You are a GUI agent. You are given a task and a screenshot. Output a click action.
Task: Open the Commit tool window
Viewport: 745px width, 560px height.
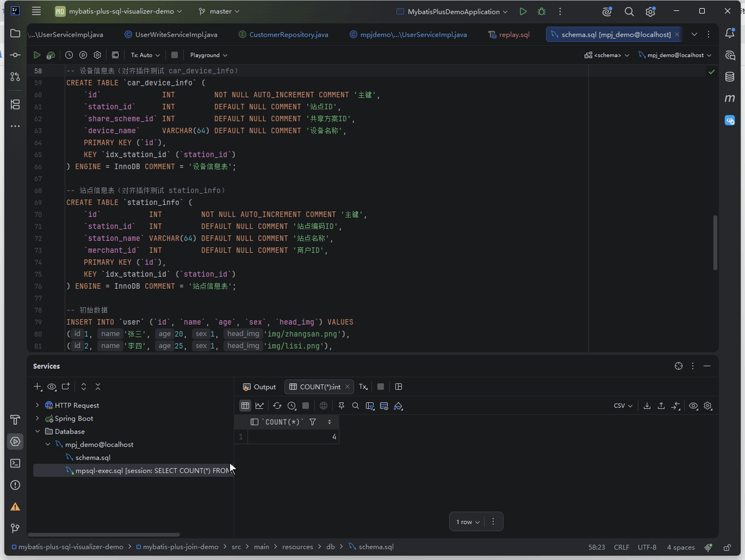(x=15, y=55)
